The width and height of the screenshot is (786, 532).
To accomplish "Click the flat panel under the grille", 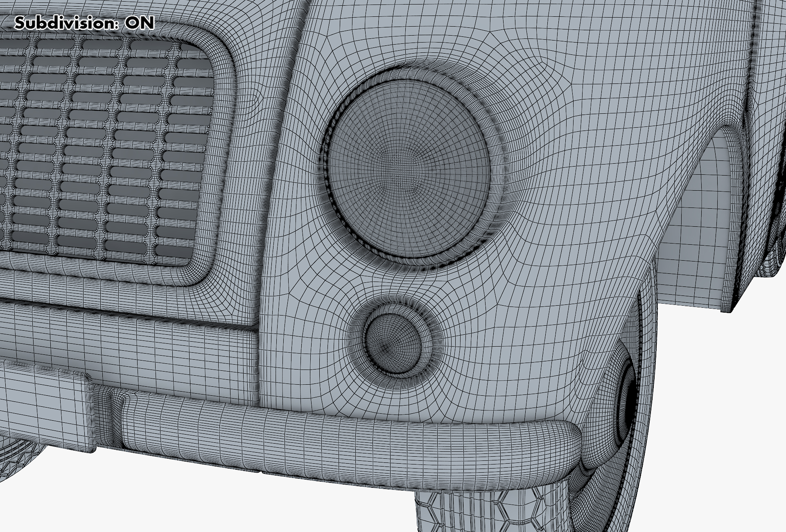I will click(x=123, y=336).
